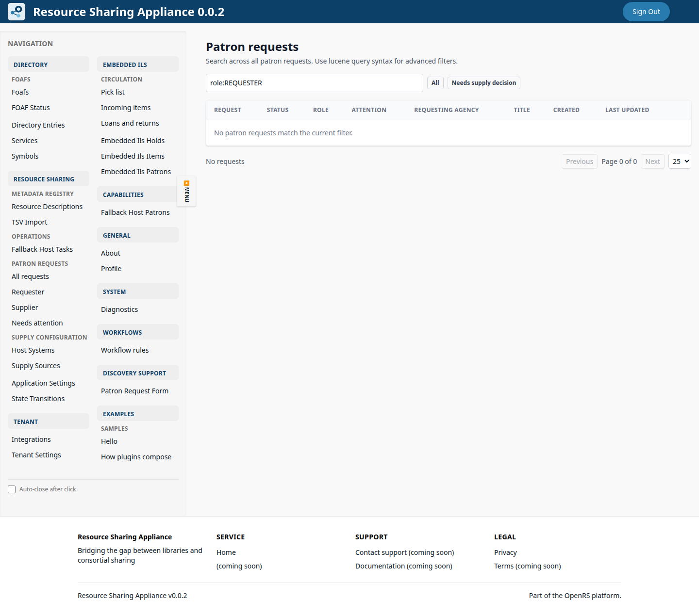
Task: Open Diagnostics under System
Action: 119,309
